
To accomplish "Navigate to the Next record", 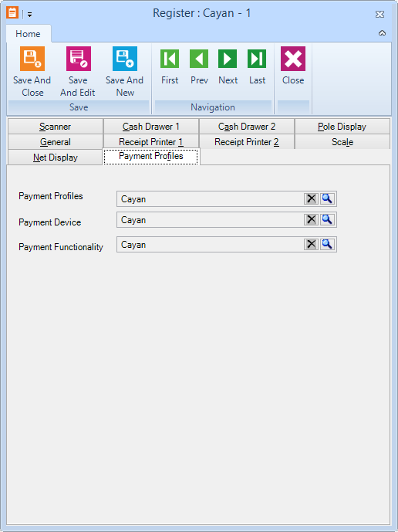I will (228, 59).
